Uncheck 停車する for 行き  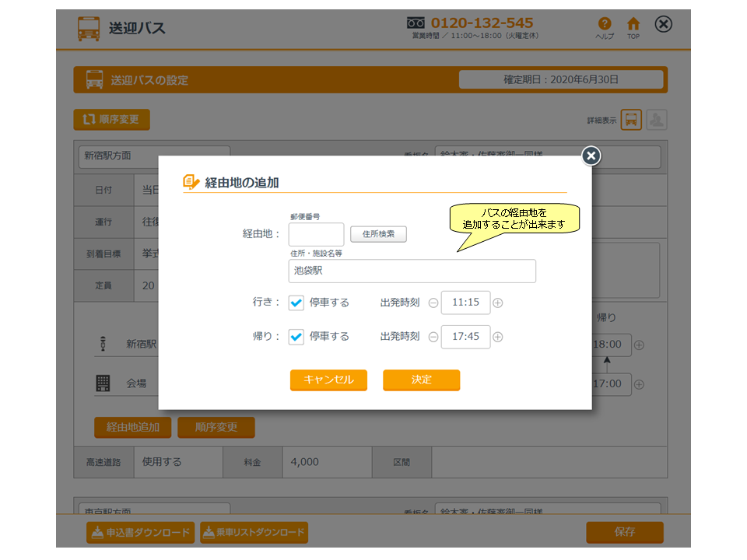(296, 303)
